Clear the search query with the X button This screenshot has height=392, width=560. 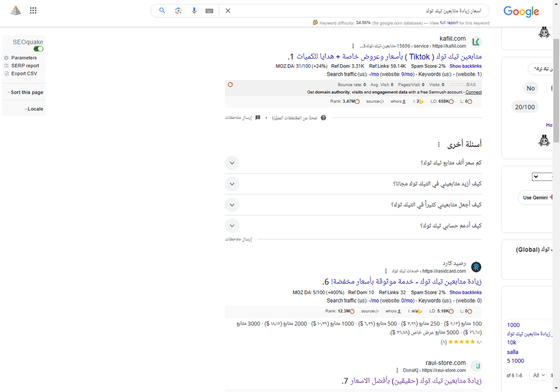click(x=228, y=10)
